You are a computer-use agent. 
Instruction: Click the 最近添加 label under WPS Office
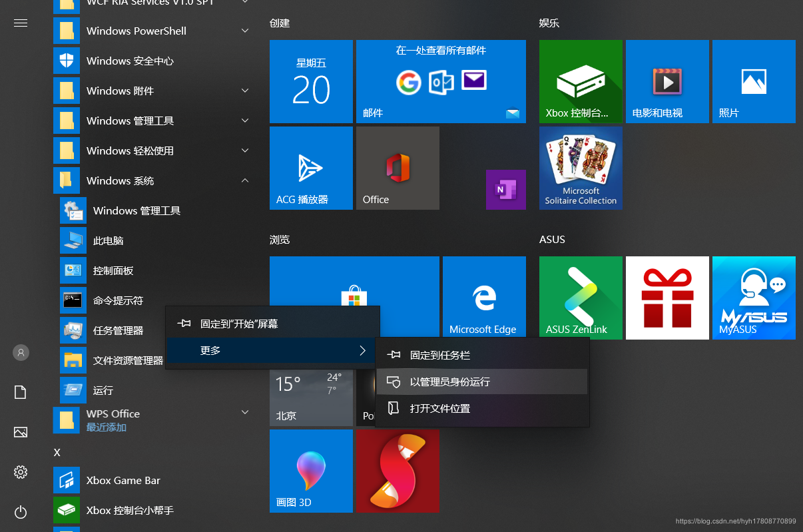[107, 427]
